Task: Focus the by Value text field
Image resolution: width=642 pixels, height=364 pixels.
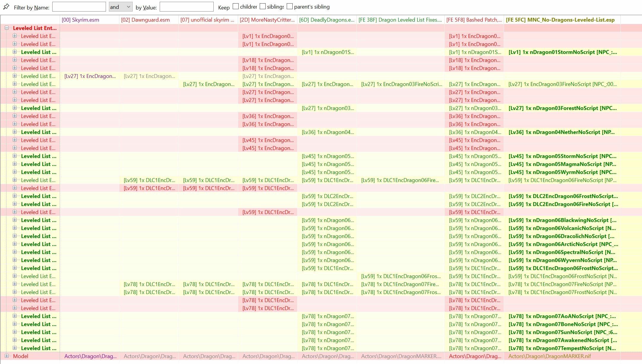Action: (x=186, y=7)
